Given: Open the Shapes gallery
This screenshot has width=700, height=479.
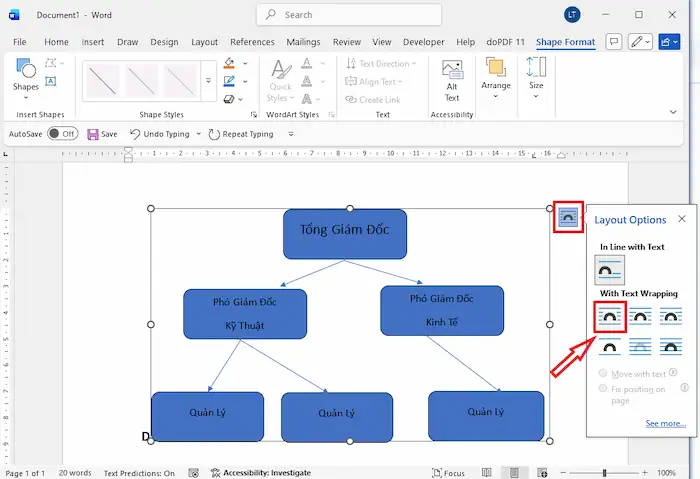Looking at the screenshot, I should (x=26, y=76).
